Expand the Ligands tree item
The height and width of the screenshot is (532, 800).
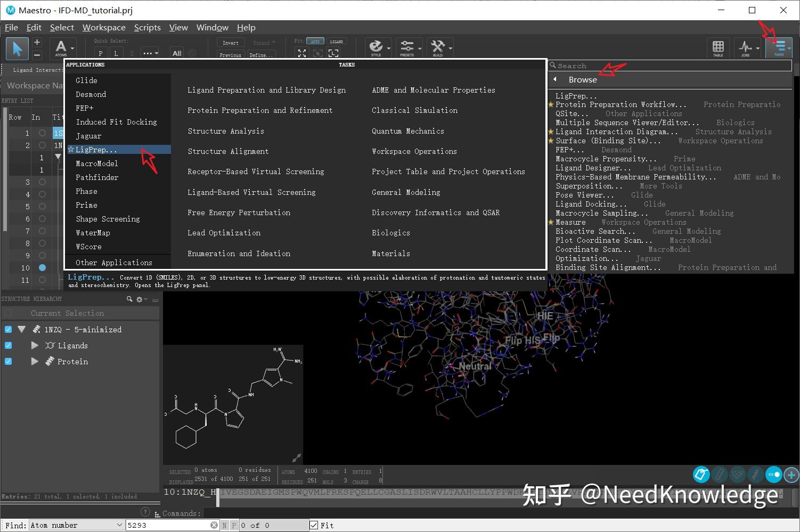click(x=34, y=345)
